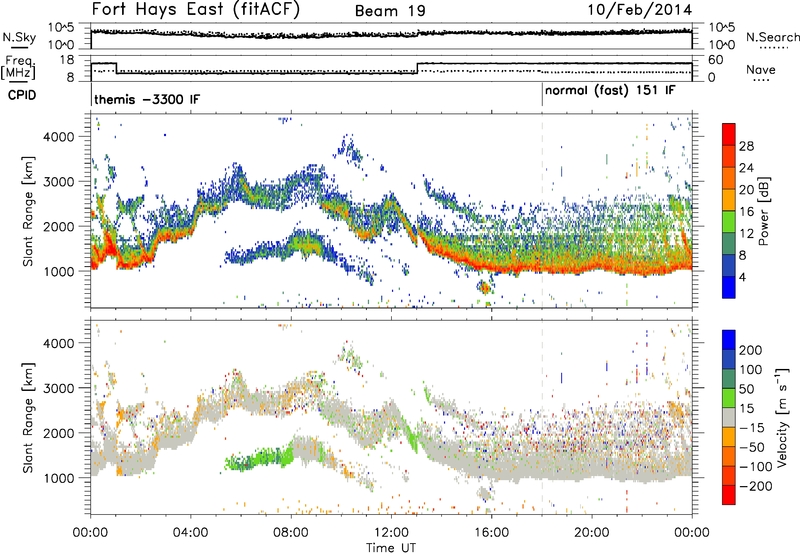Click the '60' Nave axis value
Viewport: 800px width, 554px height.
[x=716, y=60]
